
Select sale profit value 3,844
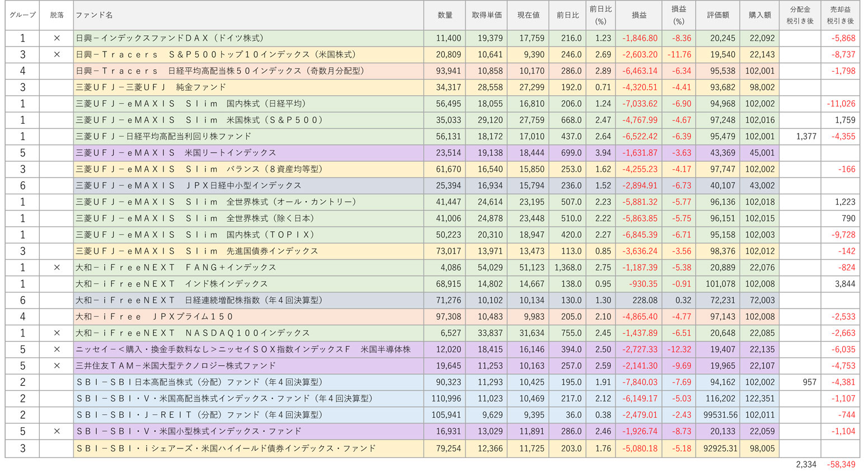coord(845,284)
